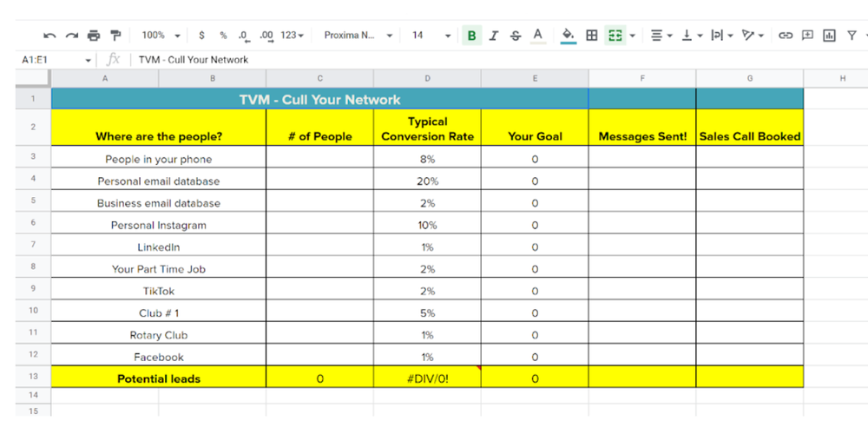
Task: Click 'LinkedIn' cell
Action: pyautogui.click(x=159, y=246)
